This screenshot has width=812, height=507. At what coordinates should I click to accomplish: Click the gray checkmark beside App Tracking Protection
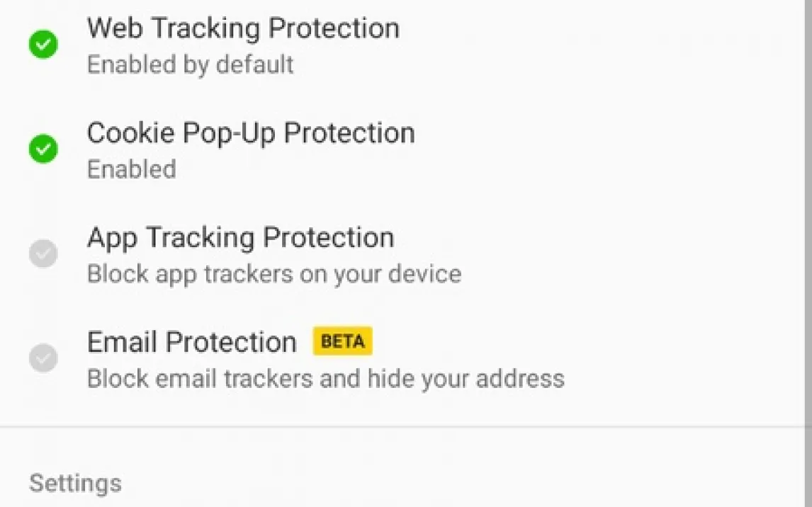43,253
